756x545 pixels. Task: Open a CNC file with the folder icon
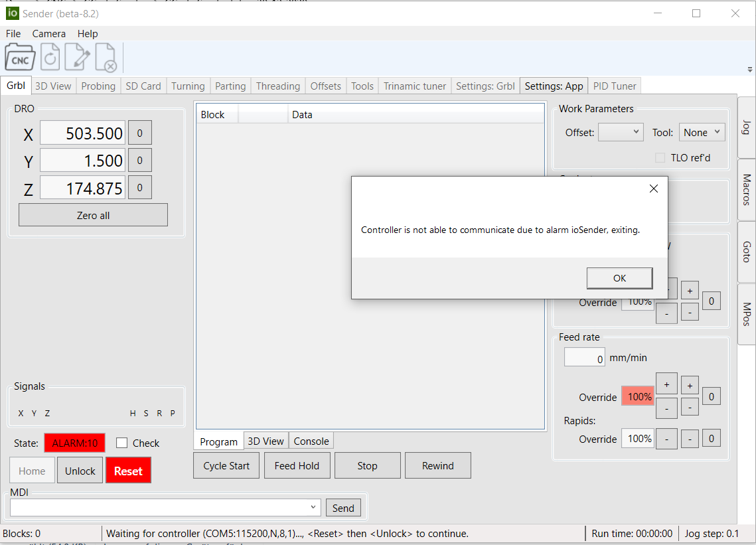click(20, 57)
